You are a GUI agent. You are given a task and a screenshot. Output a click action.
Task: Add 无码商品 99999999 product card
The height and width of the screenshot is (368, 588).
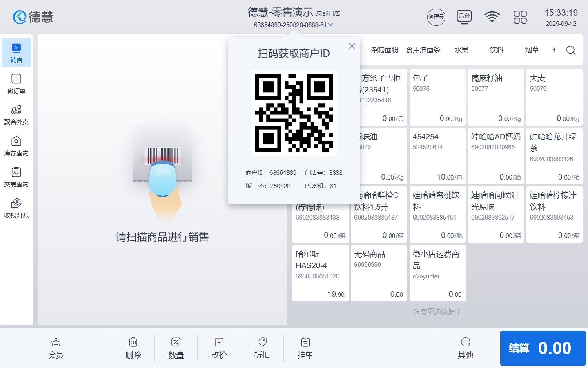pos(379,273)
